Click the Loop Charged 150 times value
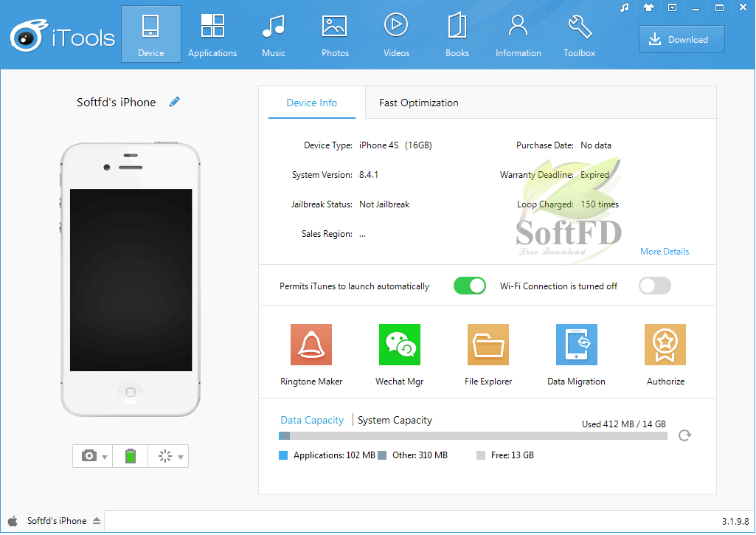The width and height of the screenshot is (756, 535). pos(600,204)
